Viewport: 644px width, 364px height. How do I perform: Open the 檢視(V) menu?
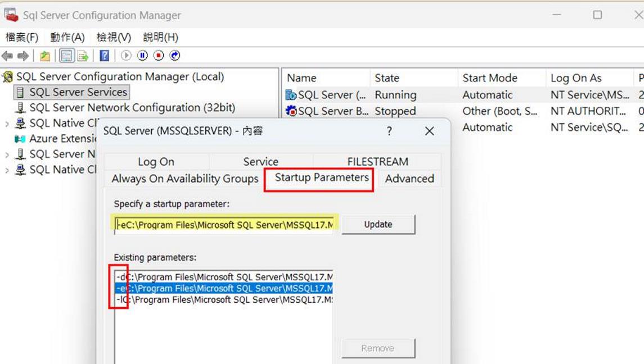(114, 37)
